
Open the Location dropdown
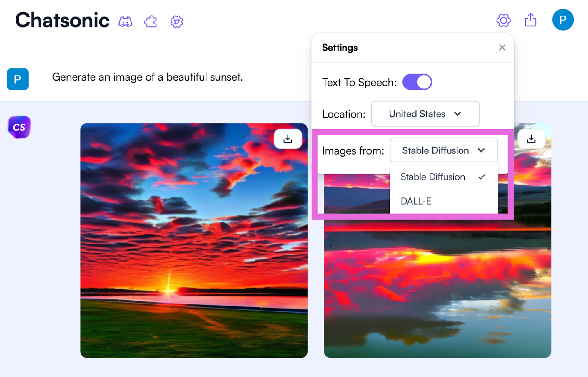pos(425,114)
